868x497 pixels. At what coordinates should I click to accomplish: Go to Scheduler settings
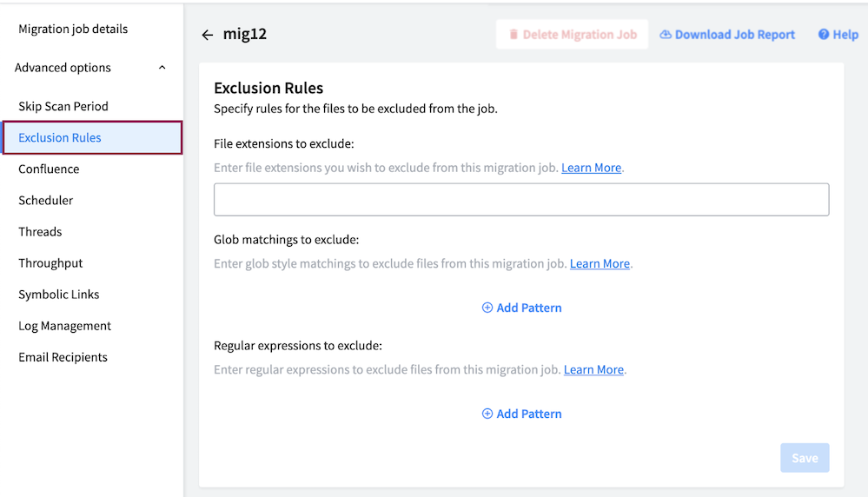(x=45, y=201)
